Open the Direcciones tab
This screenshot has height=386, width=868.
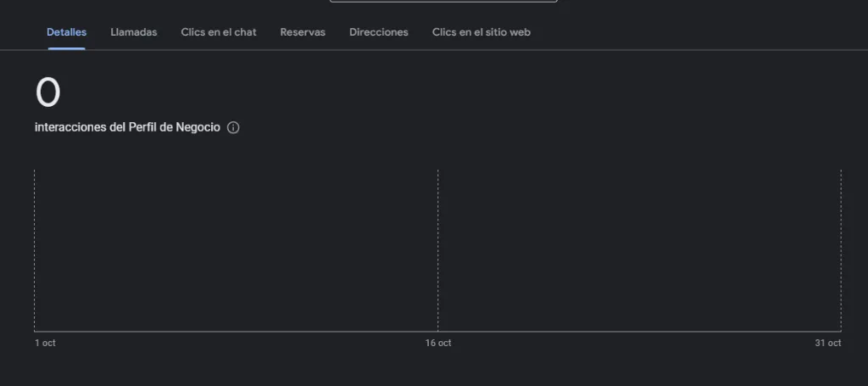tap(379, 32)
